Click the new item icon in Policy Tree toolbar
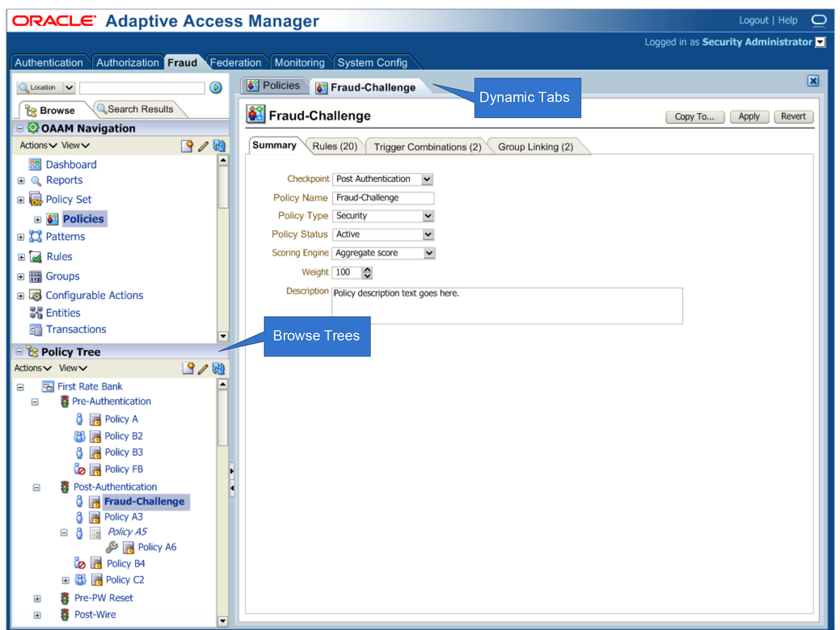Screen dimensions: 840x630 (188, 368)
